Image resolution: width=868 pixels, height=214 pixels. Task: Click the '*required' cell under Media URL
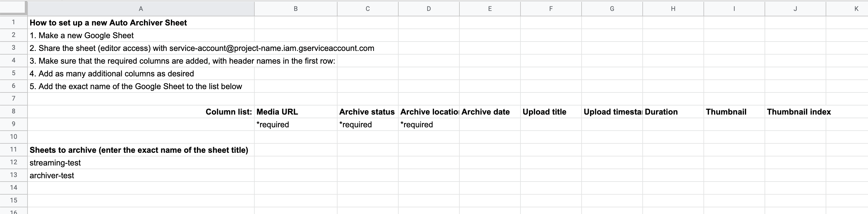(x=295, y=124)
